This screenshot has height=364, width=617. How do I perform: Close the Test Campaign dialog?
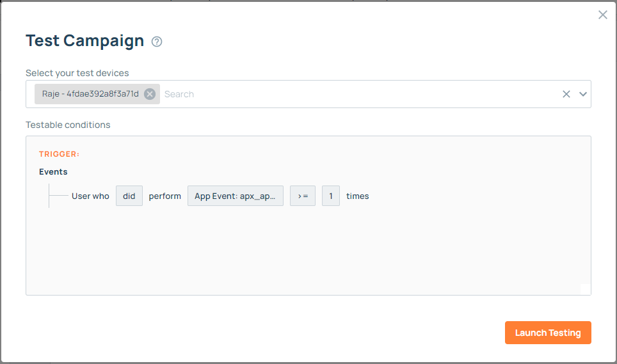coord(602,15)
